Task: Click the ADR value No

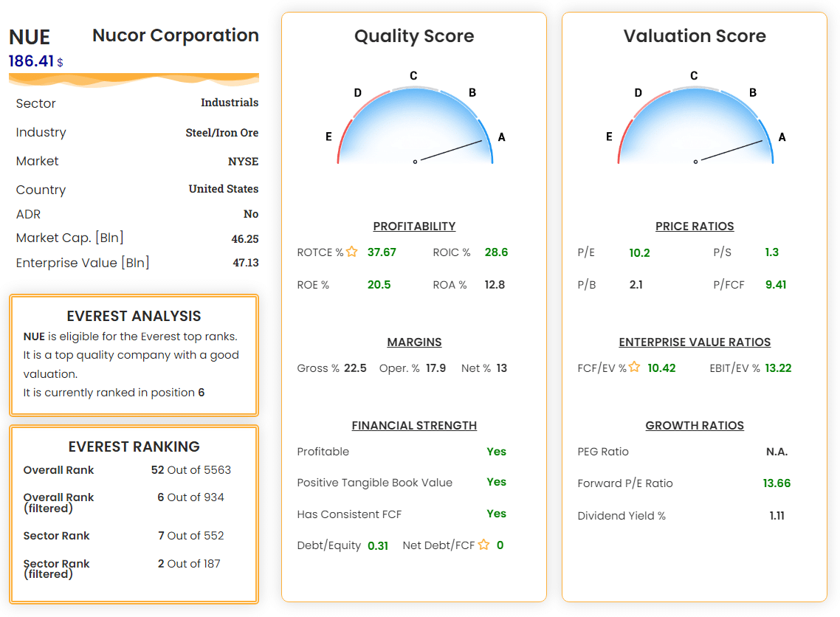Action: 251,214
